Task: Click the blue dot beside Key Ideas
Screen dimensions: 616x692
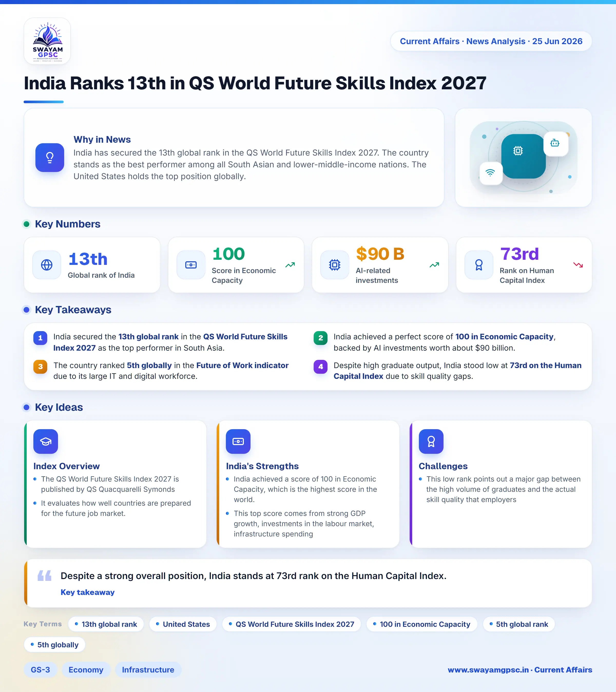Action: pos(26,407)
